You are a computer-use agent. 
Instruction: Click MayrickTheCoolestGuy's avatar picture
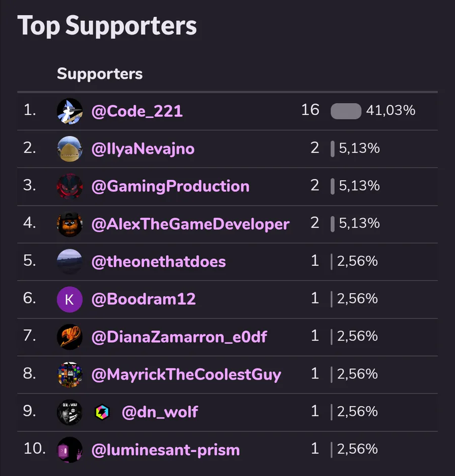70,374
